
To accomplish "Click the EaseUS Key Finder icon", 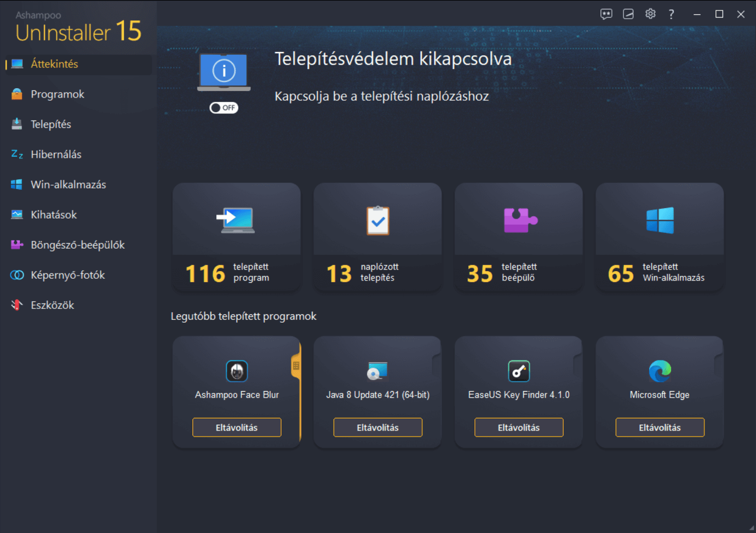I will click(x=519, y=371).
